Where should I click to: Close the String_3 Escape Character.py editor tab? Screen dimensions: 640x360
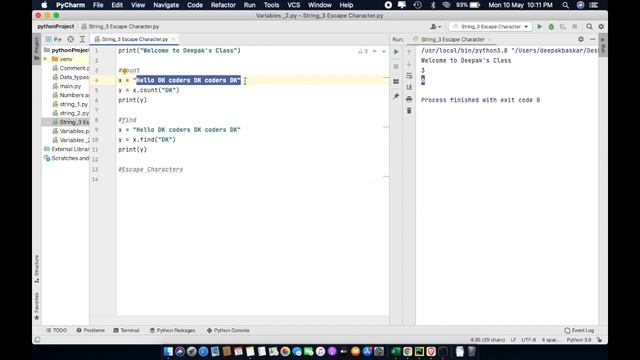(173, 39)
